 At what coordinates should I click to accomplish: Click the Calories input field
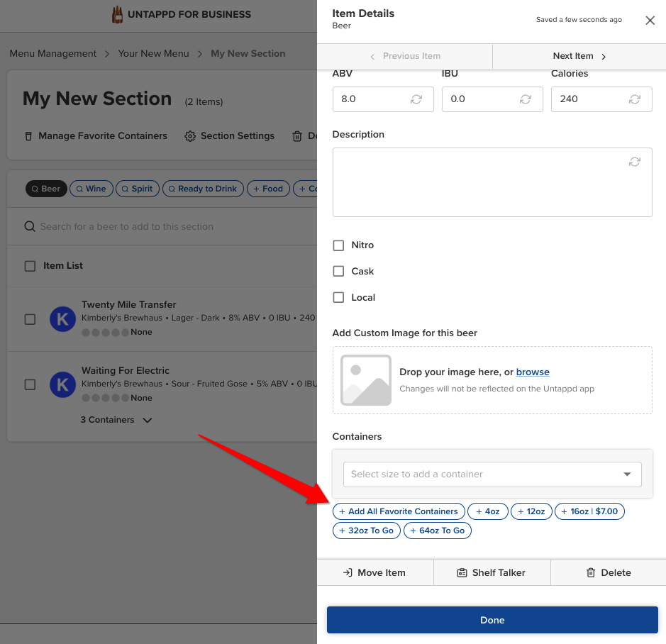(601, 99)
